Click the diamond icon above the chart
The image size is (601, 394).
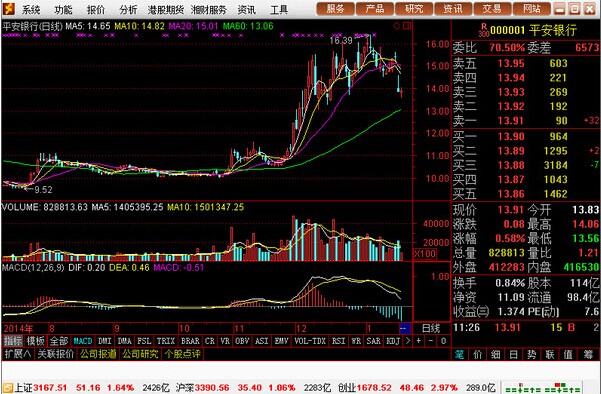coord(397,26)
